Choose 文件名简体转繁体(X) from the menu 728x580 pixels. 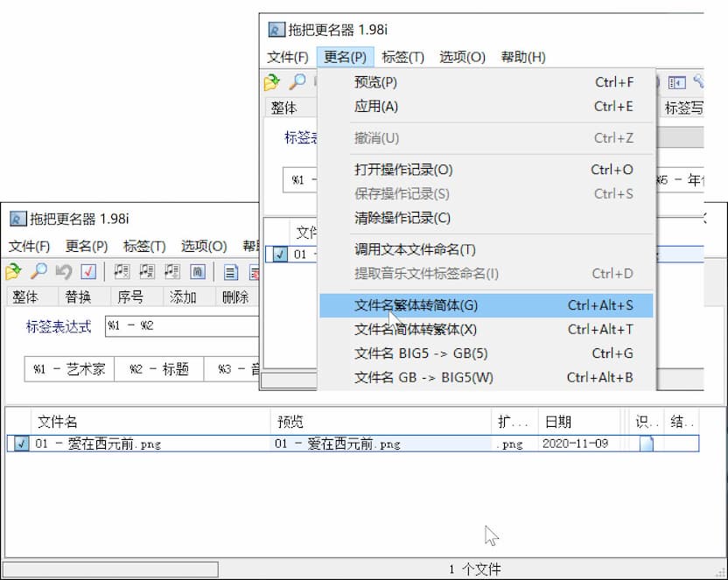416,330
